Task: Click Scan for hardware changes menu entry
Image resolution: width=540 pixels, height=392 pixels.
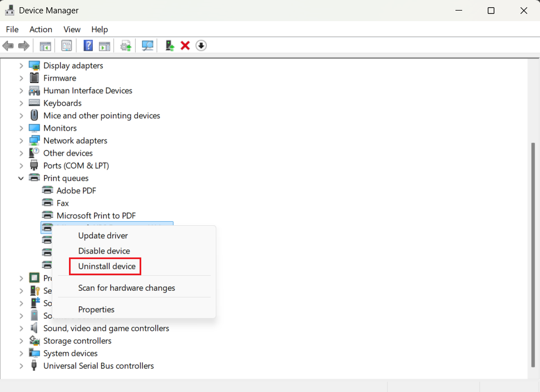Action: [x=126, y=288]
